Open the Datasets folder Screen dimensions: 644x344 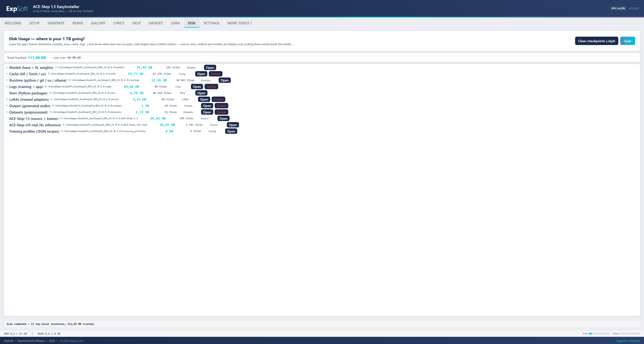tap(207, 112)
